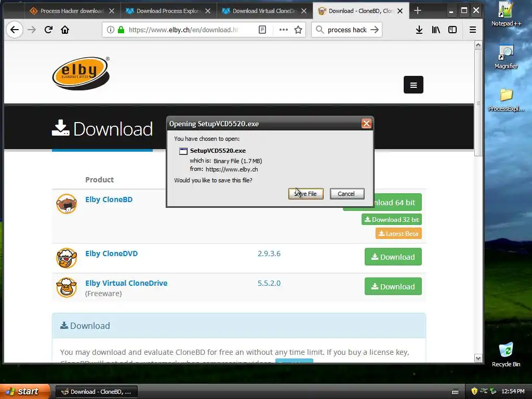The width and height of the screenshot is (532, 399).
Task: Click the vertical scrollbar thumb
Action: coord(478,103)
